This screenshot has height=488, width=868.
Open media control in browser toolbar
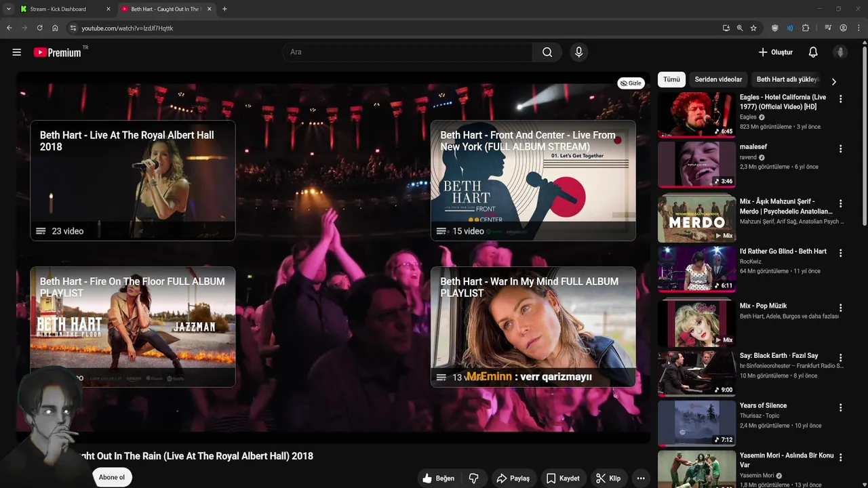click(828, 28)
